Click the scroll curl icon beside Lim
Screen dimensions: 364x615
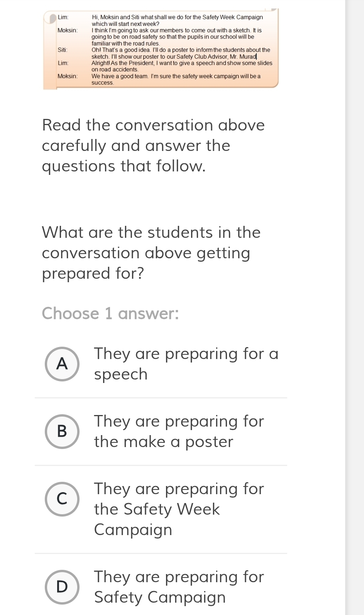pyautogui.click(x=50, y=18)
